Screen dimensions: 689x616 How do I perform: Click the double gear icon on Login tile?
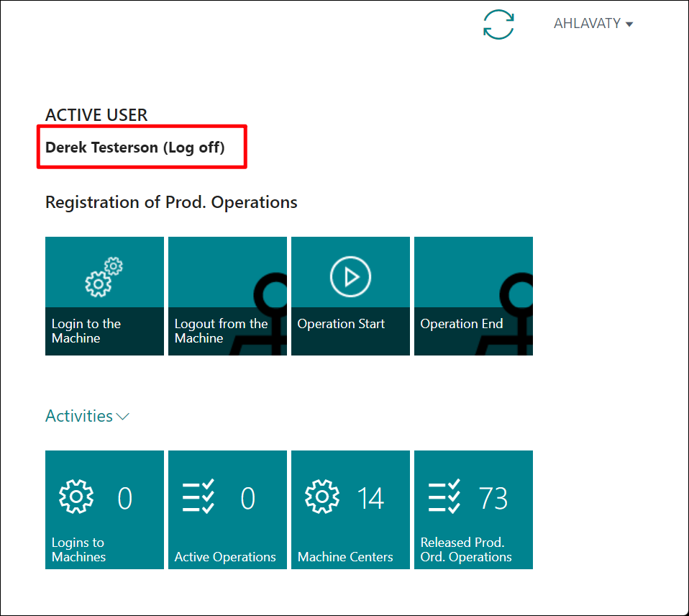[104, 277]
